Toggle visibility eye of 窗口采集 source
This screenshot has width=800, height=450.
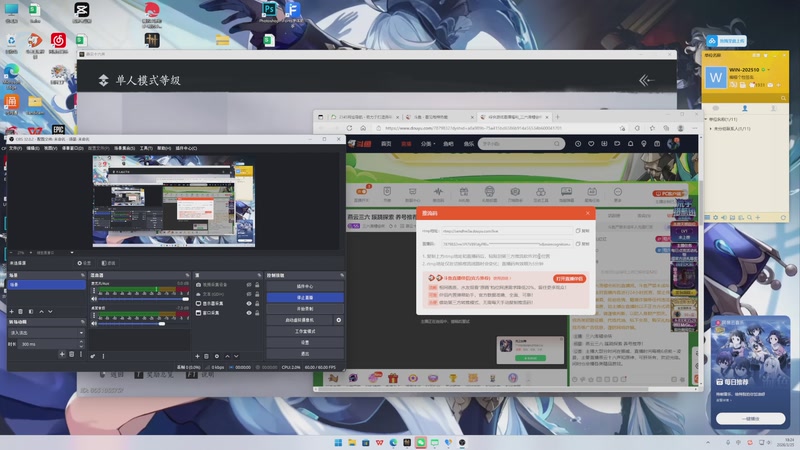pyautogui.click(x=249, y=313)
